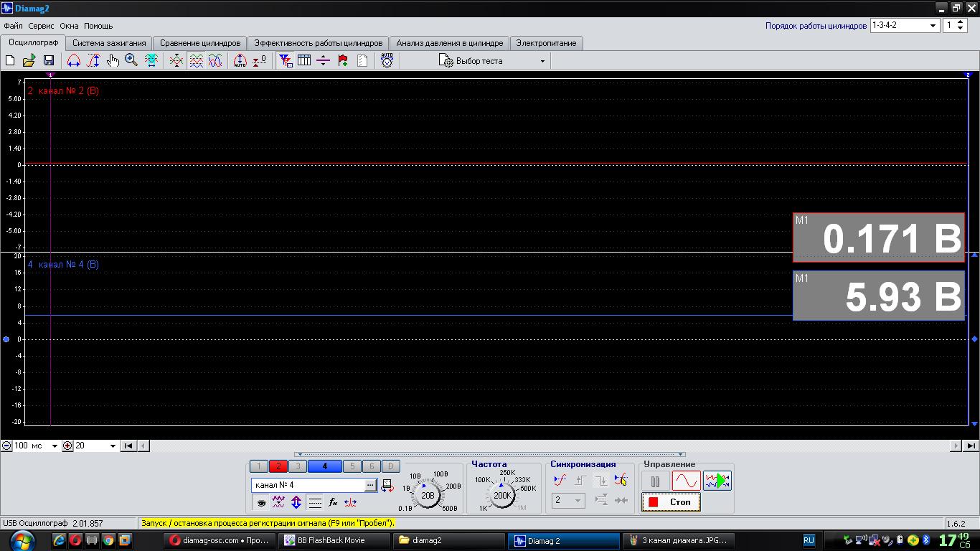Viewport: 980px width, 551px height.
Task: Toggle the D digital channel button
Action: [x=391, y=466]
